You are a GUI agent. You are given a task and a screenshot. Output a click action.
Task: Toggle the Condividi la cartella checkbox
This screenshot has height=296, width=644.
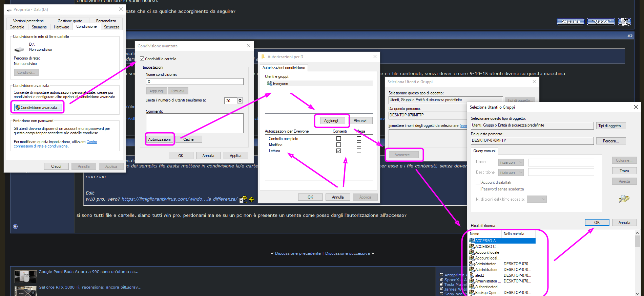coord(142,59)
